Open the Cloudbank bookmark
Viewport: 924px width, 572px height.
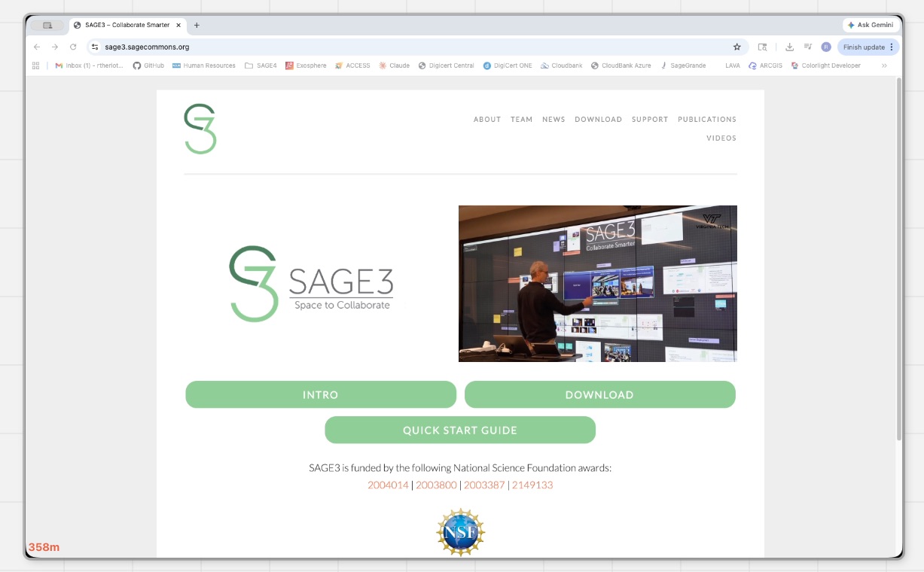[562, 65]
